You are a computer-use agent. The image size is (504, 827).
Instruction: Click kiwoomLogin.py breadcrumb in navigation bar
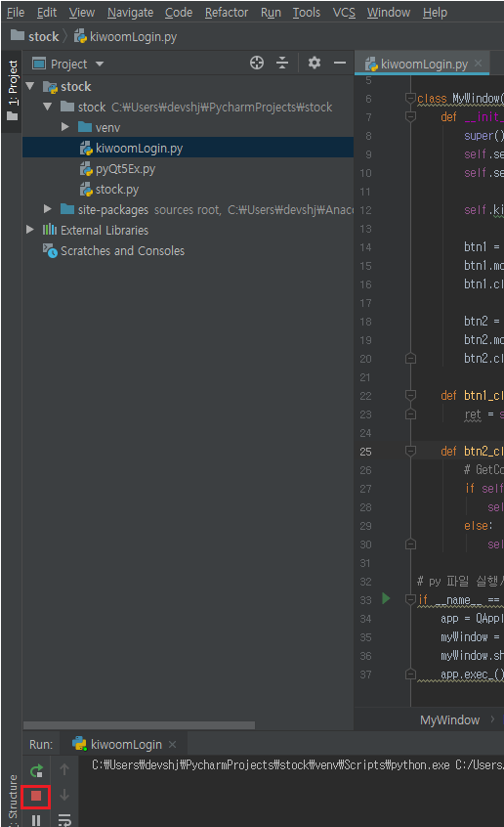click(x=125, y=36)
